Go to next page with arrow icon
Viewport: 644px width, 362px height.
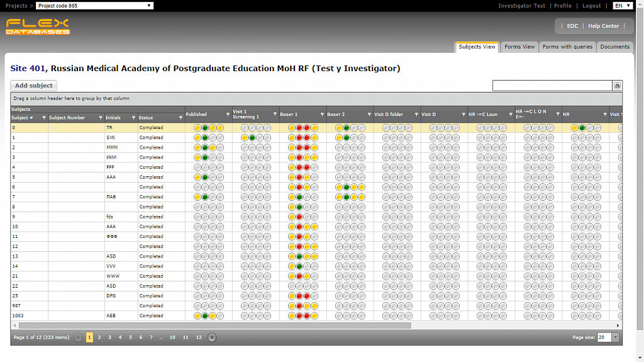pos(212,337)
